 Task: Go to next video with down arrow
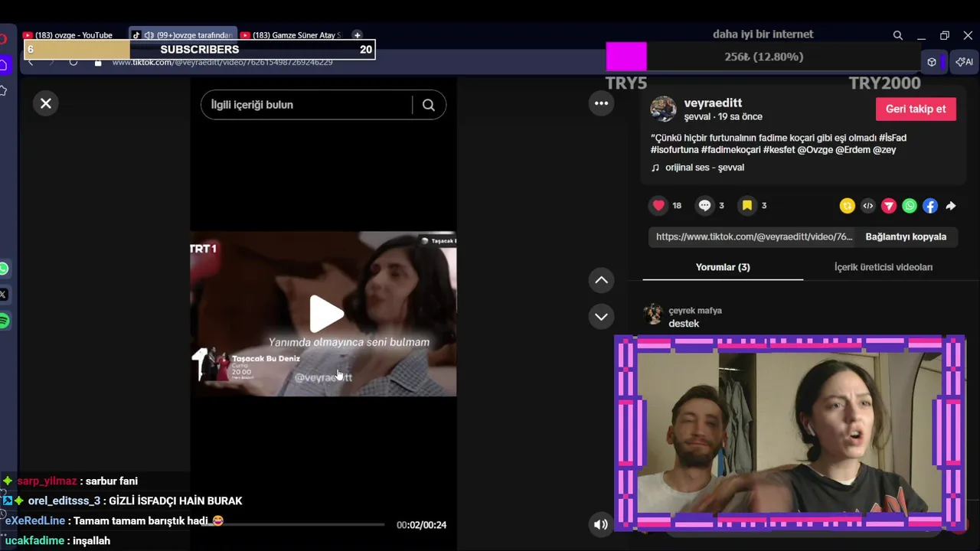(x=602, y=317)
